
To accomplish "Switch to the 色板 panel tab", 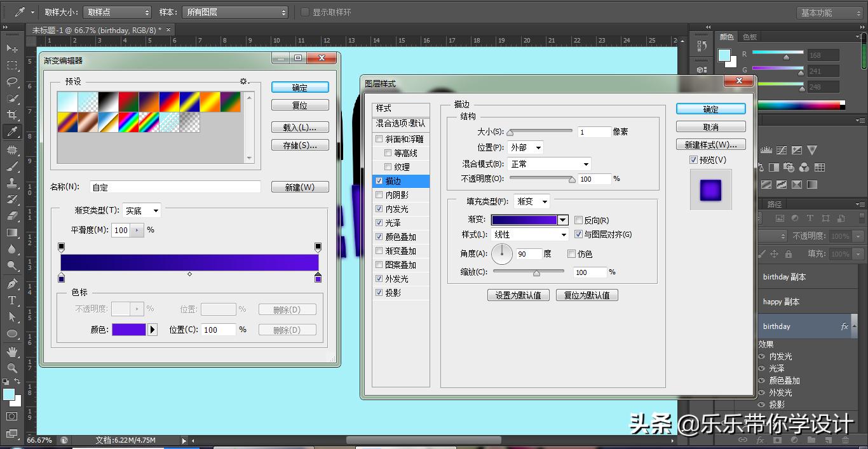I will pyautogui.click(x=749, y=36).
